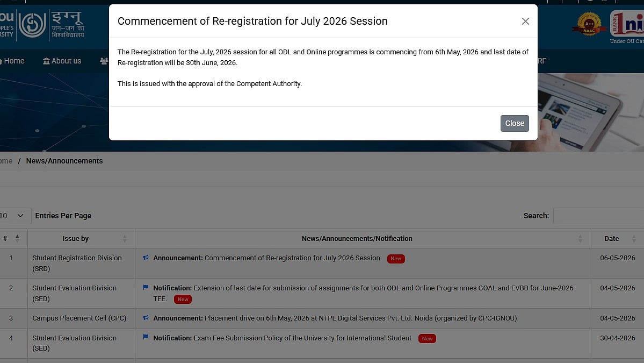This screenshot has width=644, height=363.
Task: Open Exam Fee Submission Policy notification
Action: coord(282,338)
